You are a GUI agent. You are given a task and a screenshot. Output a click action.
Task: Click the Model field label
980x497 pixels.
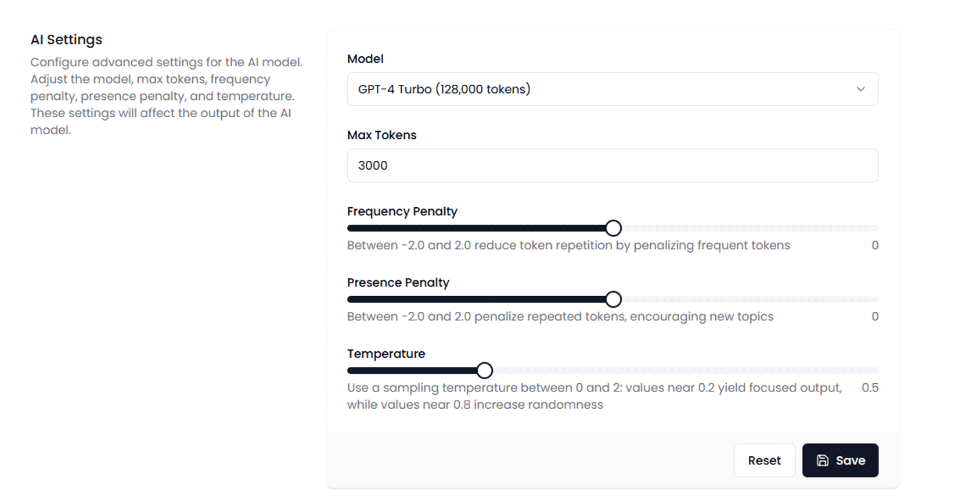point(365,59)
